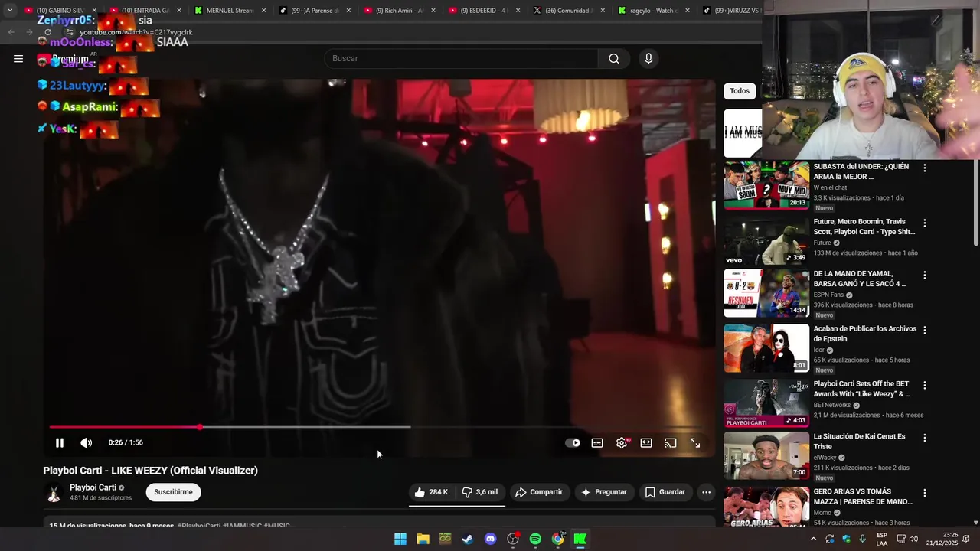Start voice search with microphone icon

tap(648, 59)
